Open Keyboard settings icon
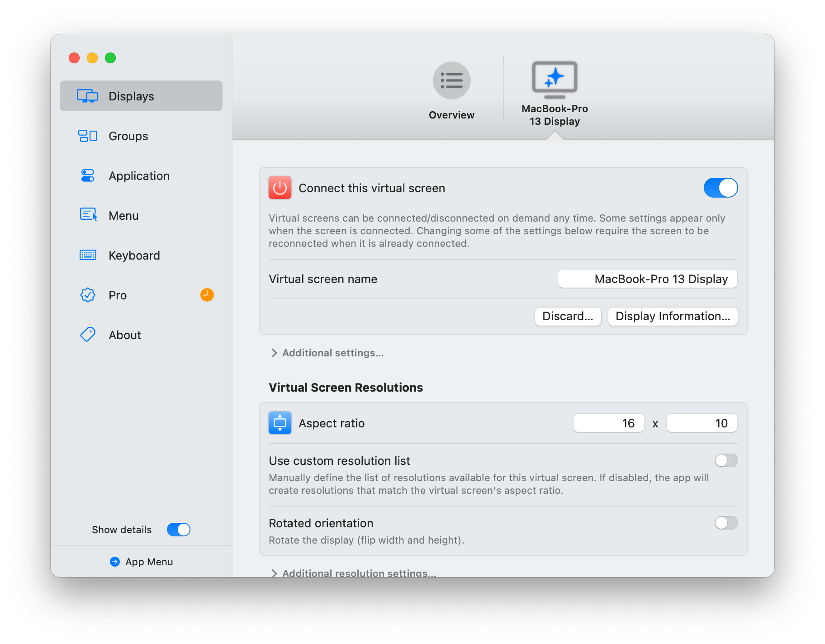This screenshot has width=825, height=644. click(x=88, y=255)
